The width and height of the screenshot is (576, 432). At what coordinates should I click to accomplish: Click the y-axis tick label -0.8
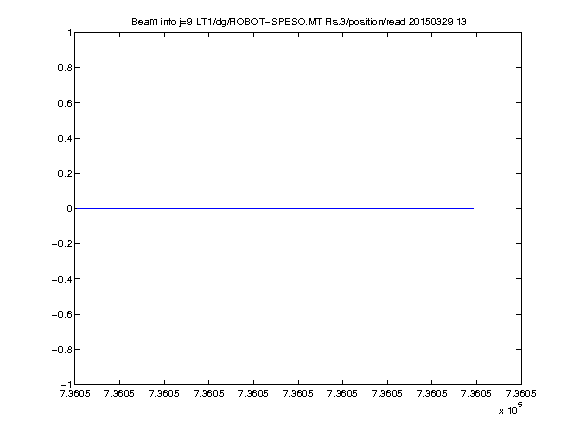pyautogui.click(x=61, y=349)
